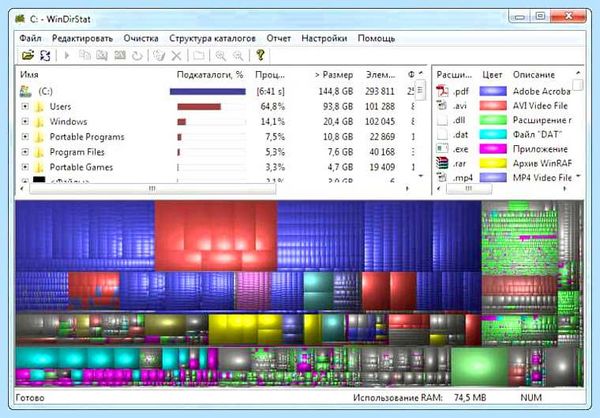Select the large red AVI treemap block

coord(216,236)
